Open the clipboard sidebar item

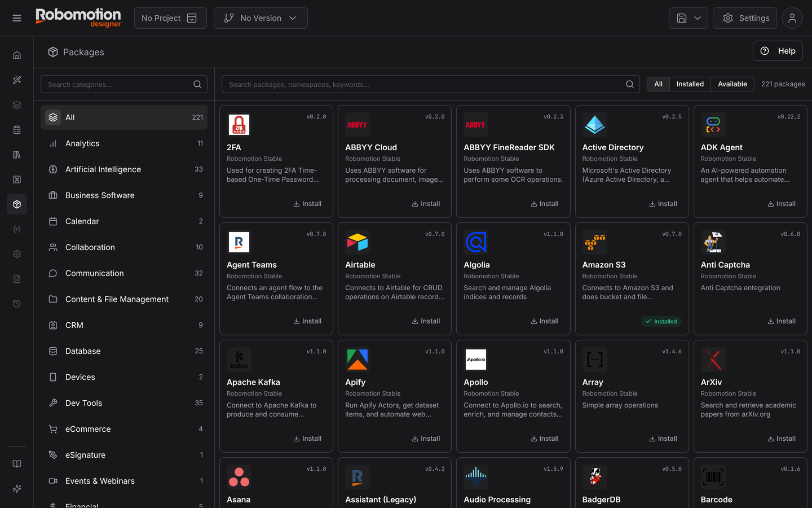point(17,130)
